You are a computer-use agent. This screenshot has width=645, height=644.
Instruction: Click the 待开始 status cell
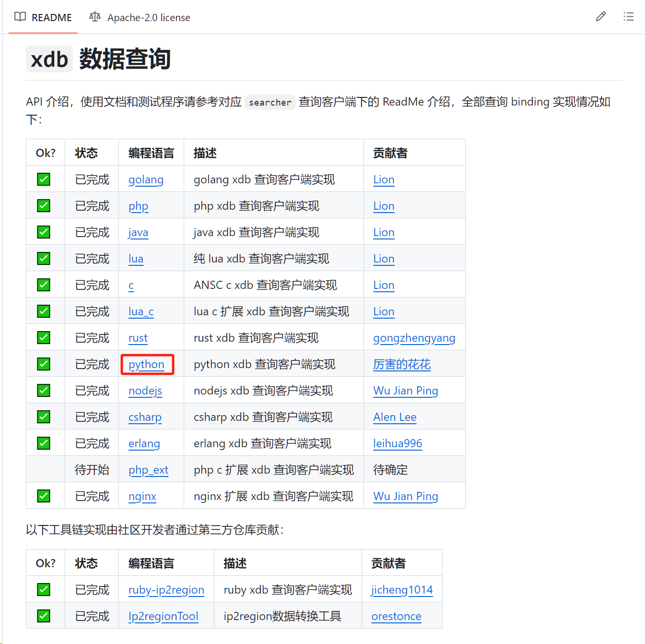coord(92,469)
